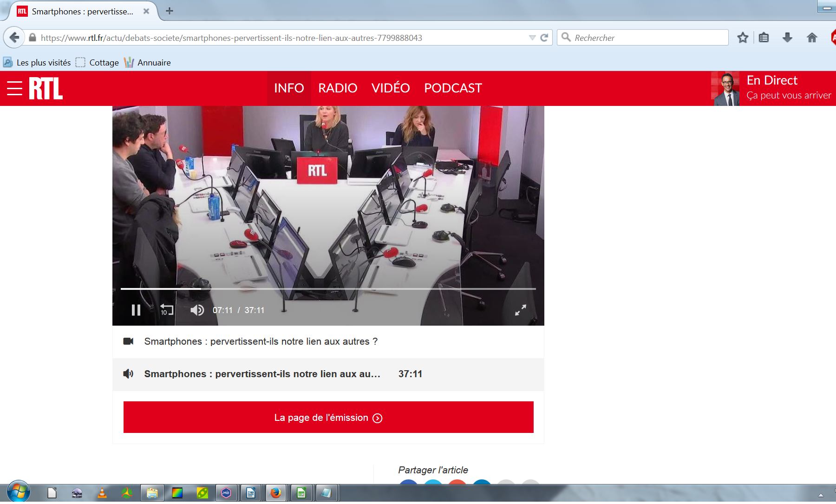Open the INFO section

coord(289,88)
